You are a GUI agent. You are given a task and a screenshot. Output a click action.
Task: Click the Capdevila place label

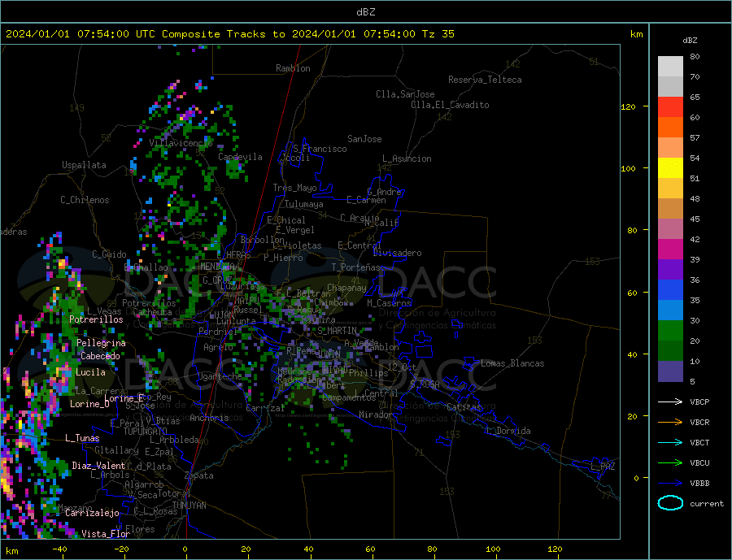pos(240,157)
